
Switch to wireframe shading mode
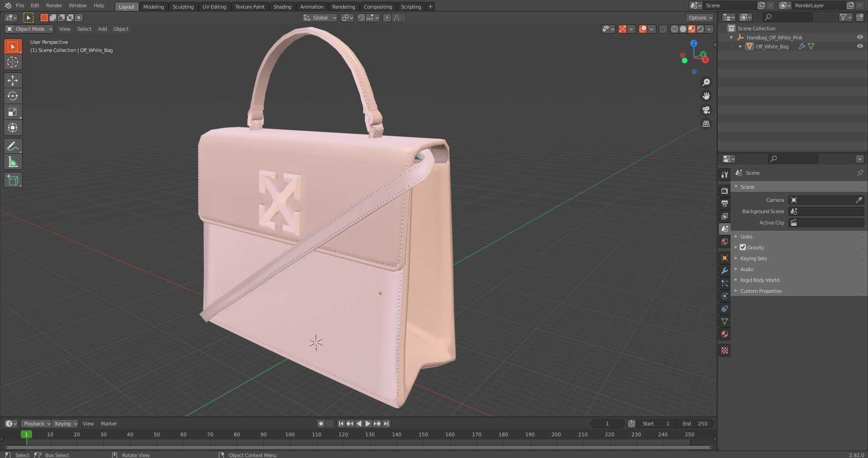pos(674,29)
